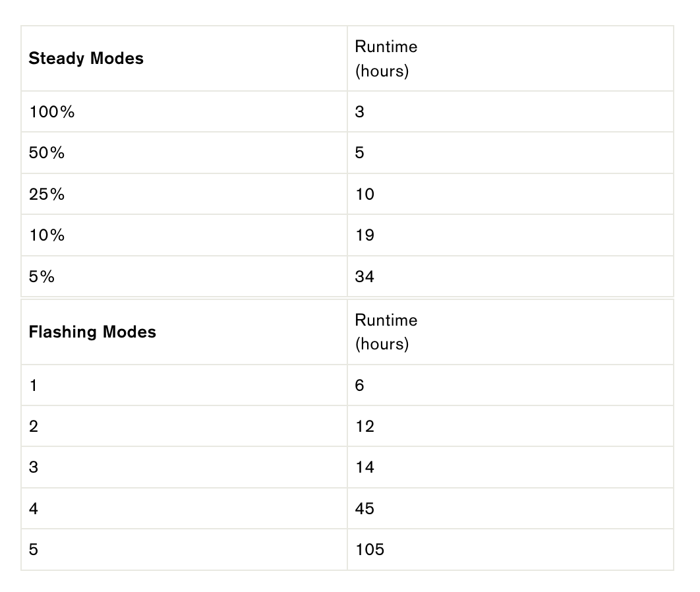Select the 5% steady mode cell
The image size is (700, 592).
[42, 277]
